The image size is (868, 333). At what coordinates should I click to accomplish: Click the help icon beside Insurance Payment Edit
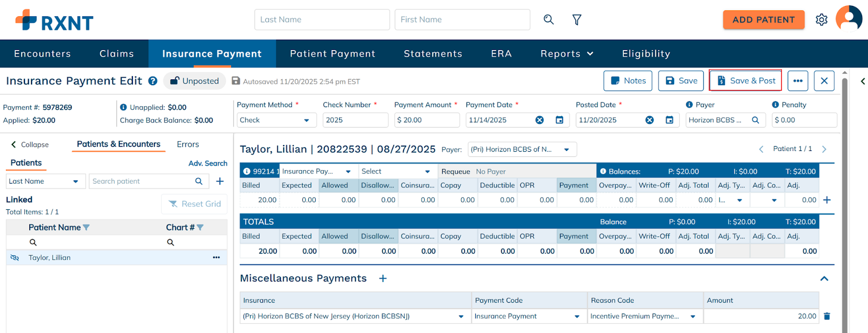(153, 81)
